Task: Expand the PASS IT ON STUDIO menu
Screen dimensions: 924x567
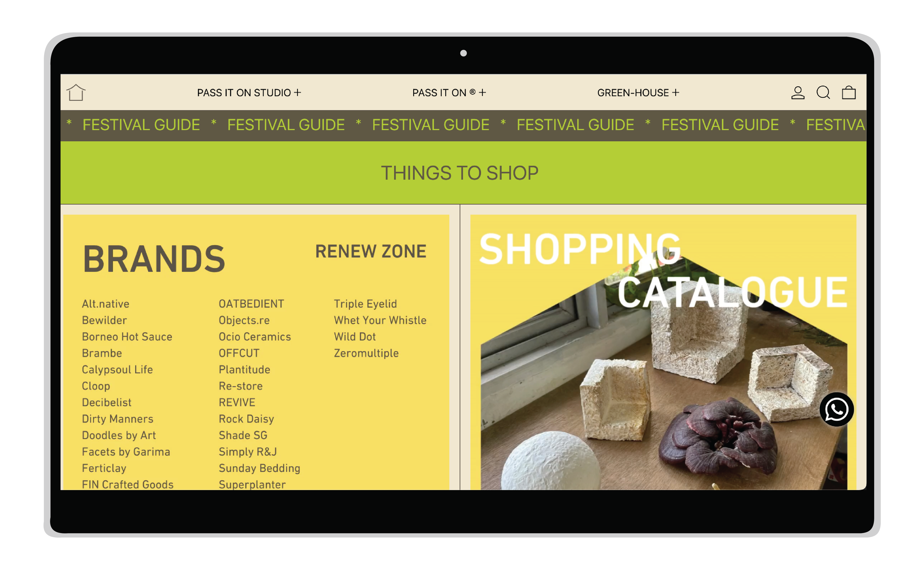Action: 249,93
